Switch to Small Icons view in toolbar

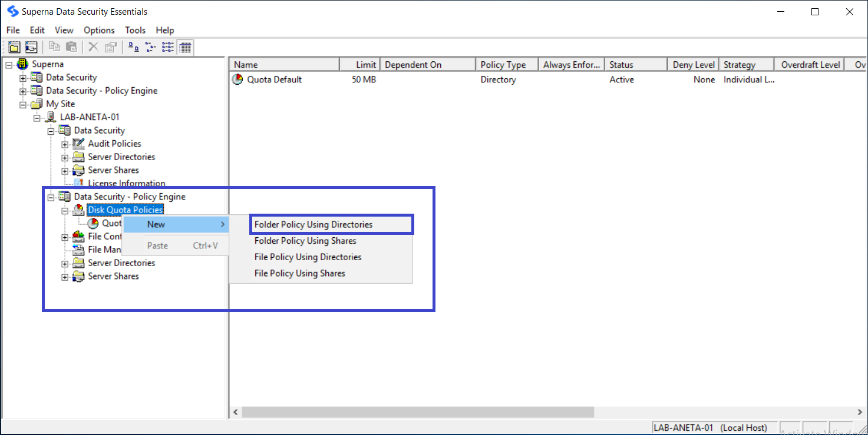tap(150, 47)
